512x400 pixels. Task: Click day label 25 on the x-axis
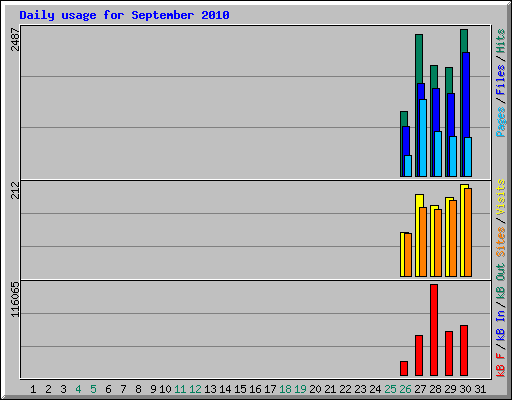390,389
